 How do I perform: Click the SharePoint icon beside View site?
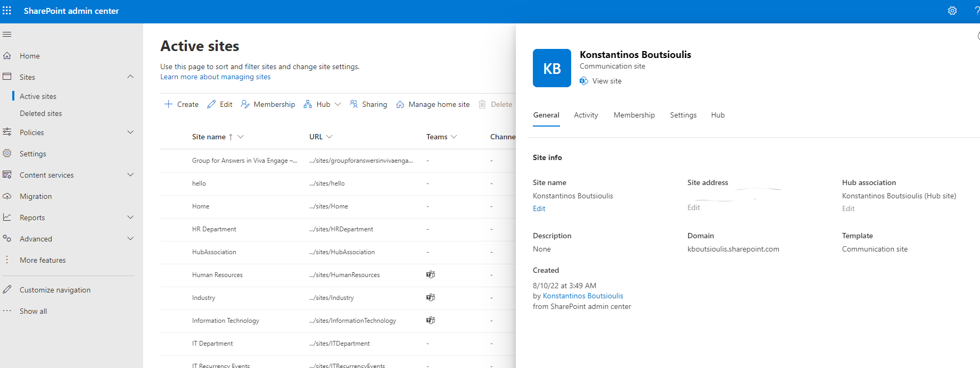click(584, 81)
